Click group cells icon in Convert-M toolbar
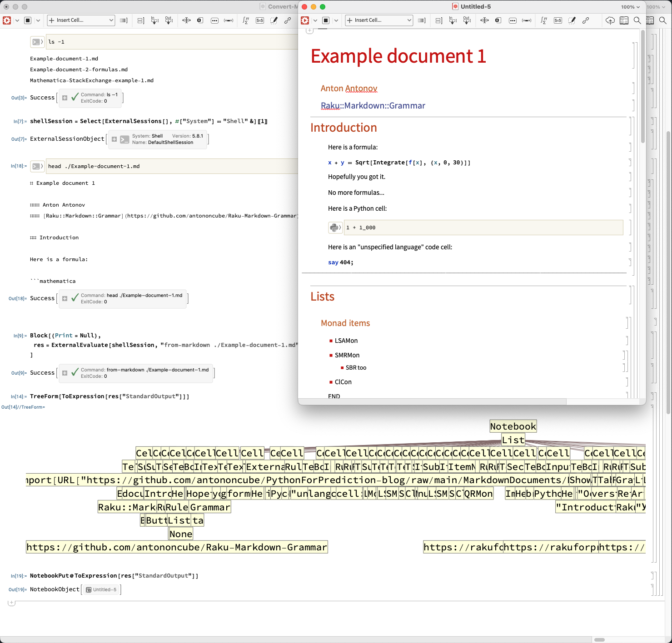 click(140, 20)
